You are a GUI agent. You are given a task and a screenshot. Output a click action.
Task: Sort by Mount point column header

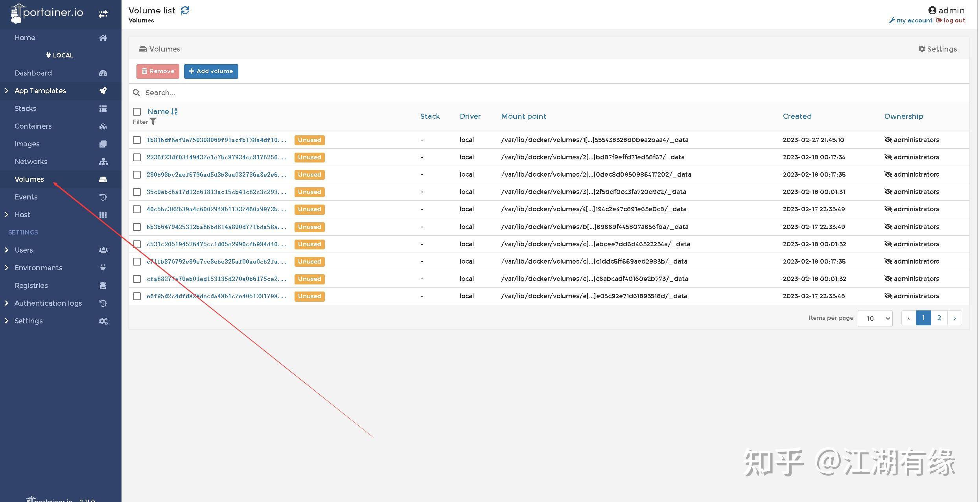coord(523,116)
